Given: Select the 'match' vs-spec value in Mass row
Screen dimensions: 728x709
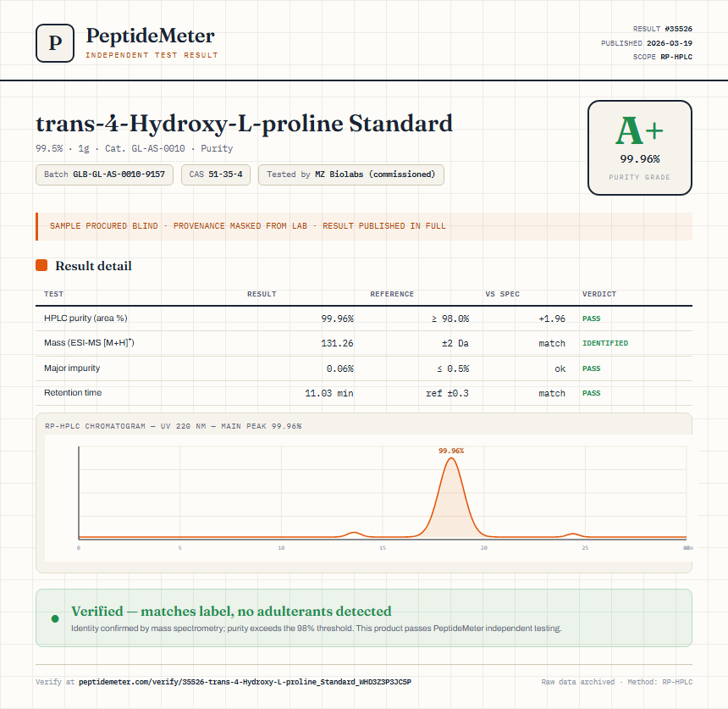Looking at the screenshot, I should click(x=552, y=343).
